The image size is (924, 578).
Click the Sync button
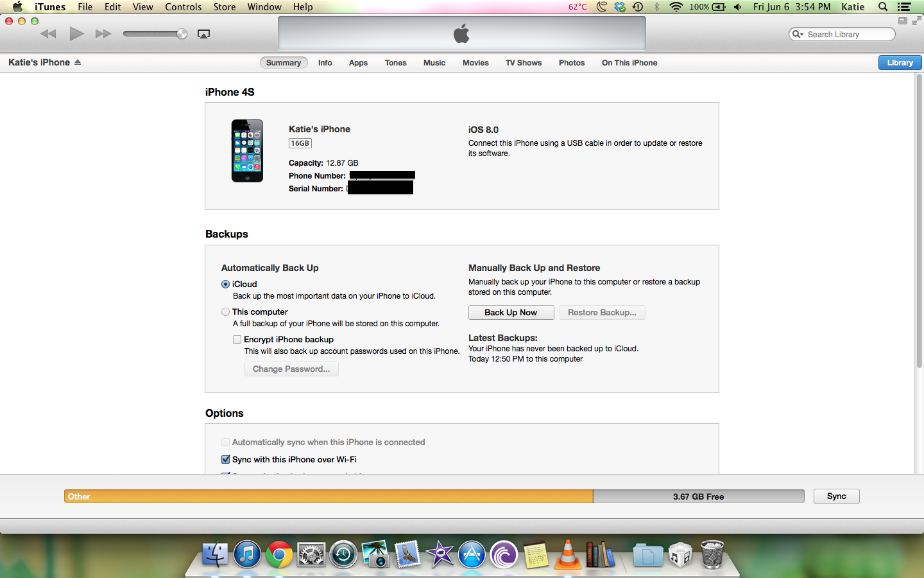click(x=836, y=496)
